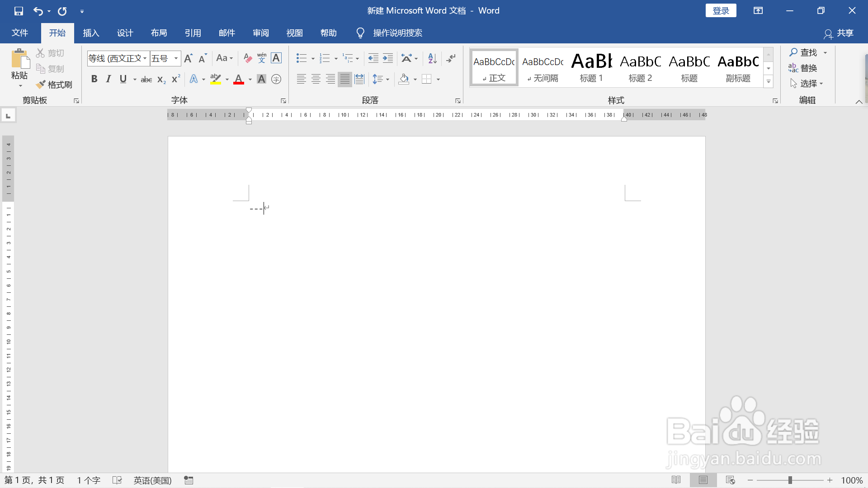
Task: Click the 登录 sign-in button
Action: [x=721, y=11]
